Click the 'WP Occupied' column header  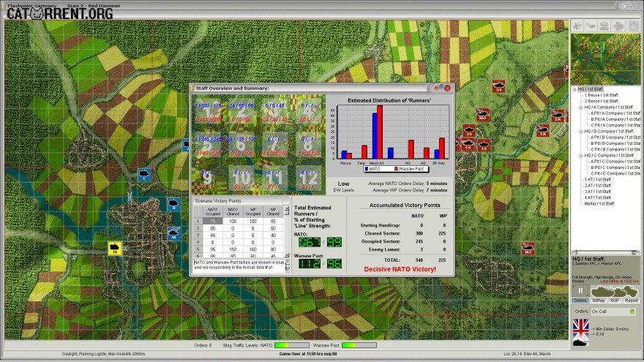click(252, 211)
